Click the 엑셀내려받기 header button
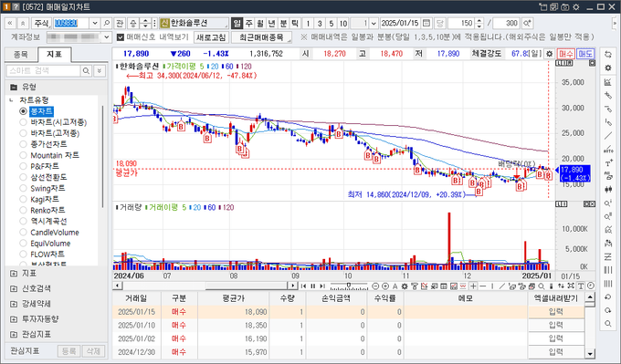Viewport: 621px width, 364px height. tap(555, 298)
